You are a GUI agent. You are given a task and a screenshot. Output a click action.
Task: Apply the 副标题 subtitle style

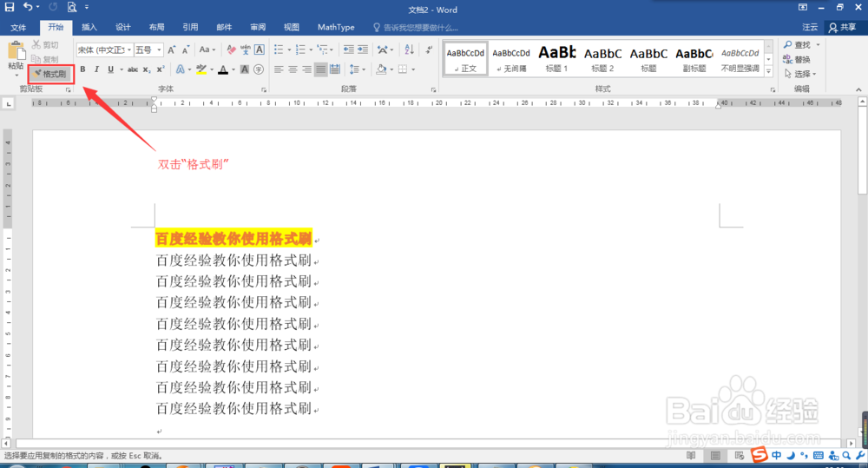click(694, 59)
